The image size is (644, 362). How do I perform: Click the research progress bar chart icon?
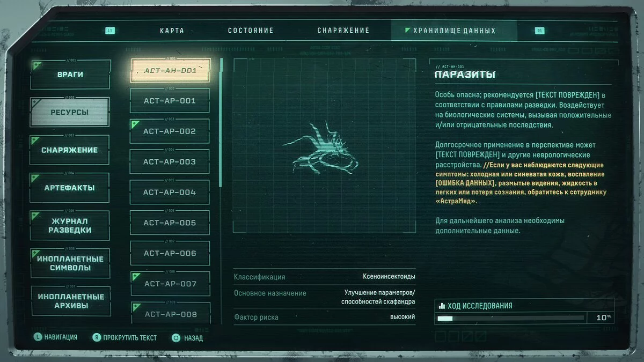point(442,306)
